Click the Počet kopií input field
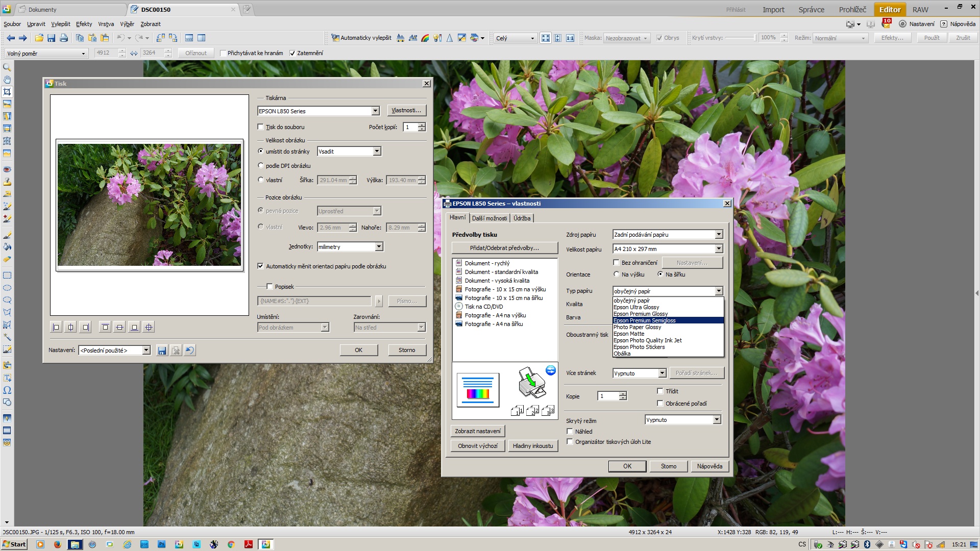Screen dimensions: 980x551 tap(410, 127)
